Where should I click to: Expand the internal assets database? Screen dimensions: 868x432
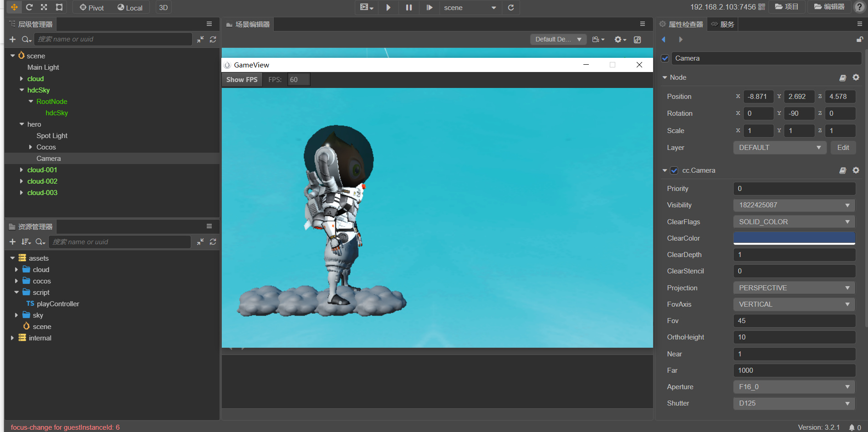(x=12, y=338)
